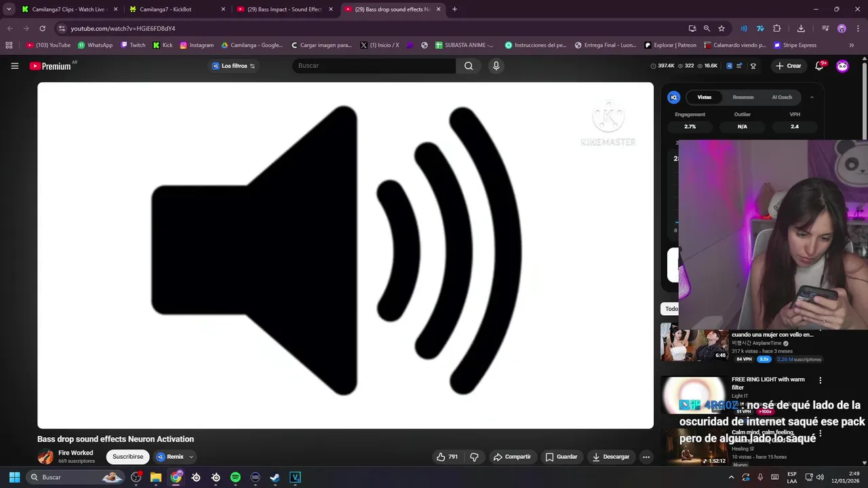Open trophy icon in vidIQ header stats
Image resolution: width=868 pixels, height=488 pixels.
click(753, 66)
